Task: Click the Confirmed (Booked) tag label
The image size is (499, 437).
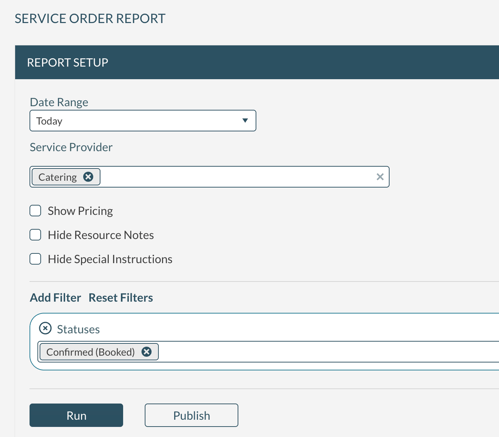Action: point(90,352)
